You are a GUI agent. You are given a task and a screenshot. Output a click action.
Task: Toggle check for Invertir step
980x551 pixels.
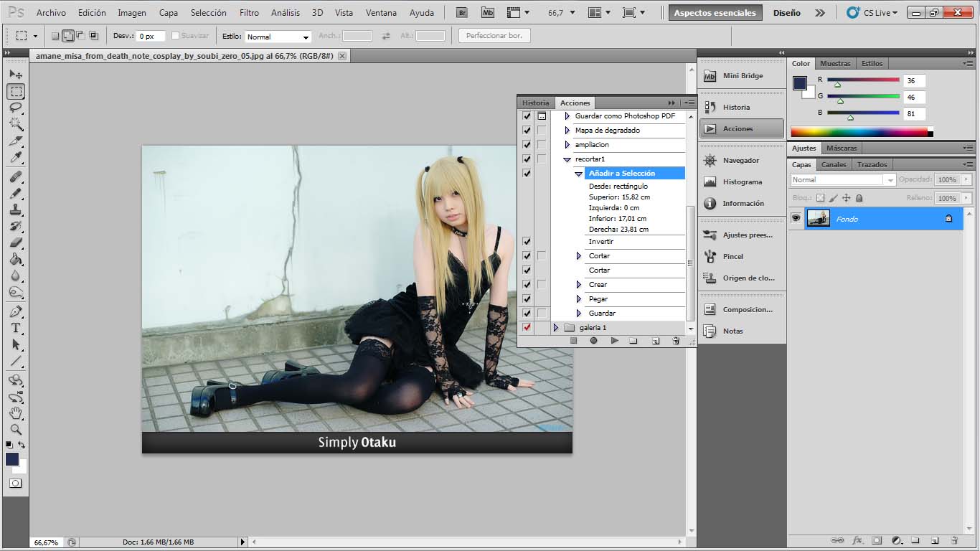pos(527,242)
